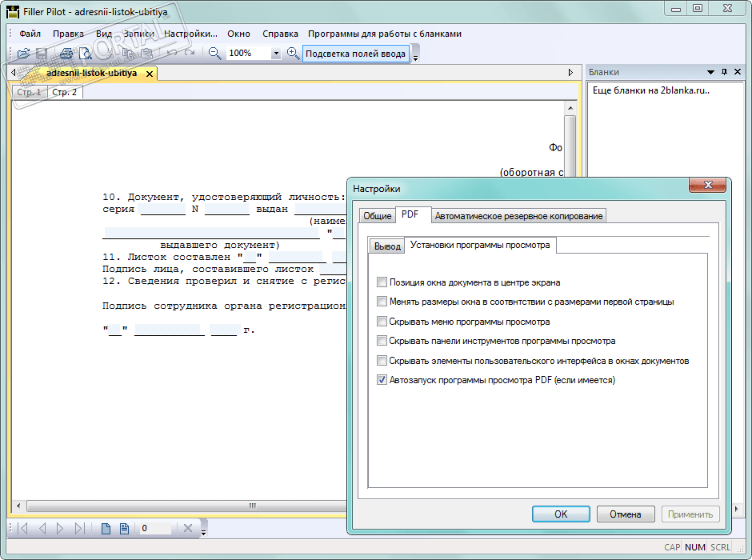752x560 pixels.
Task: Click the document vertical scrollbar up arrow
Action: pyautogui.click(x=570, y=108)
